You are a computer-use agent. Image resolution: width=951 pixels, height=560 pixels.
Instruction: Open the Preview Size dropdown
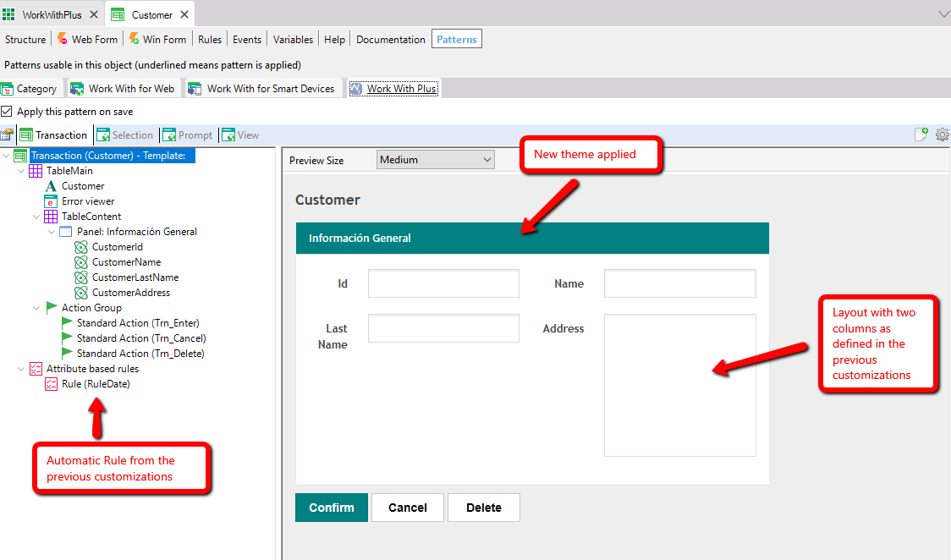tap(435, 160)
